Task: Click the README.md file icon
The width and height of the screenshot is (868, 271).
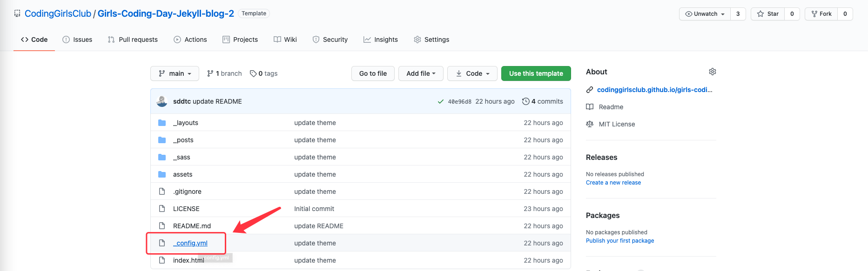Action: (162, 226)
